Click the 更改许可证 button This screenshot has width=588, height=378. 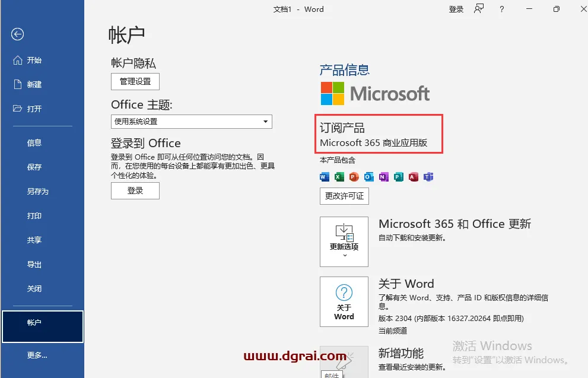point(344,196)
